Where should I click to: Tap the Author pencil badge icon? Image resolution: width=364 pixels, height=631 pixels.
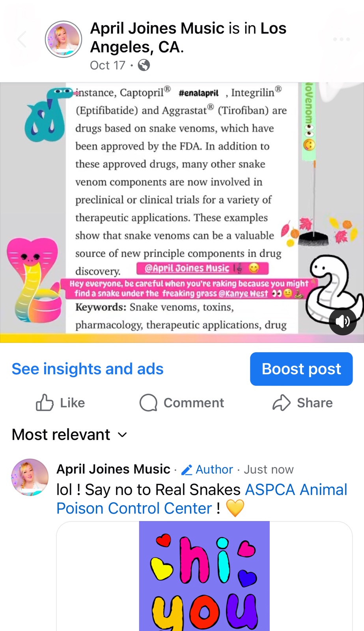(187, 470)
